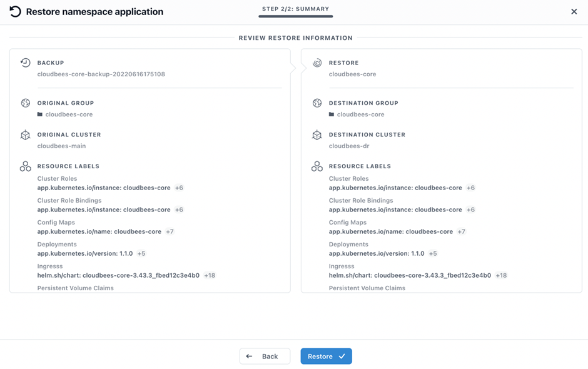The height and width of the screenshot is (369, 588).
Task: Click the Destination Cluster cube icon
Action: (317, 134)
